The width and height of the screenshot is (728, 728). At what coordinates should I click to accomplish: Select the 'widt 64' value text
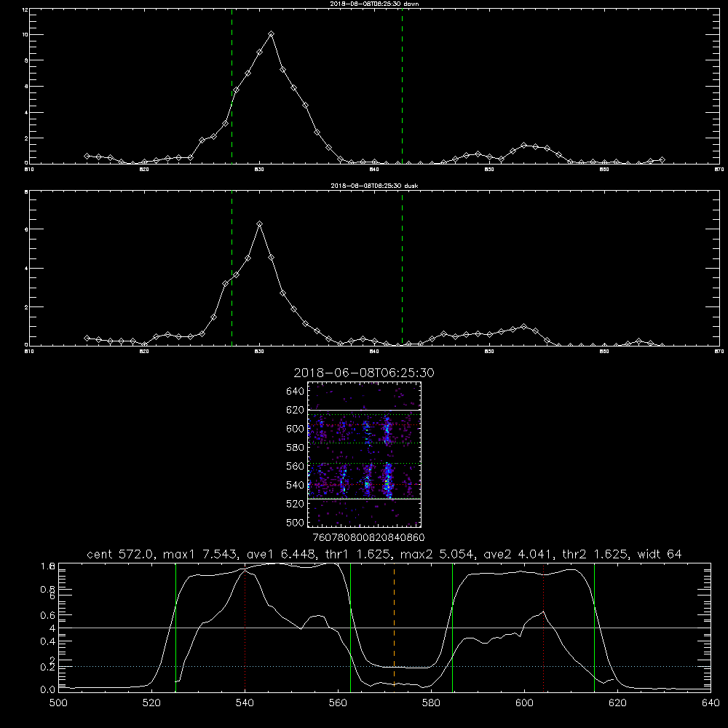[x=660, y=554]
